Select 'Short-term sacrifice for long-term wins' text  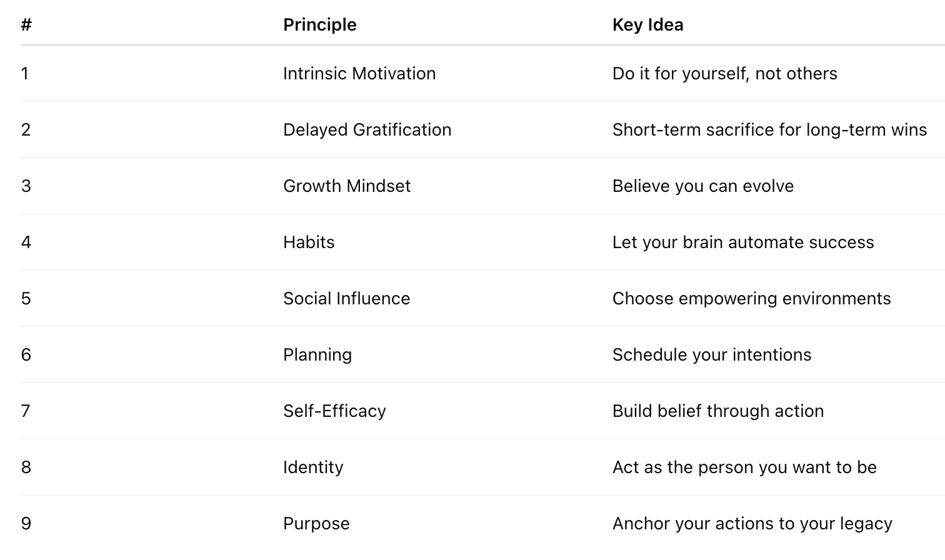(769, 129)
